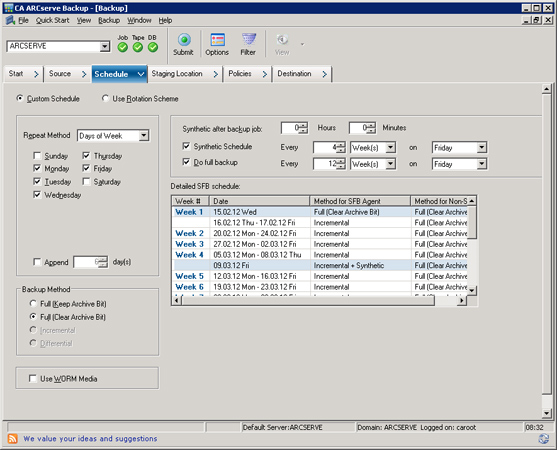Open the Repeat Method dropdown
The width and height of the screenshot is (557, 450).
click(x=144, y=135)
